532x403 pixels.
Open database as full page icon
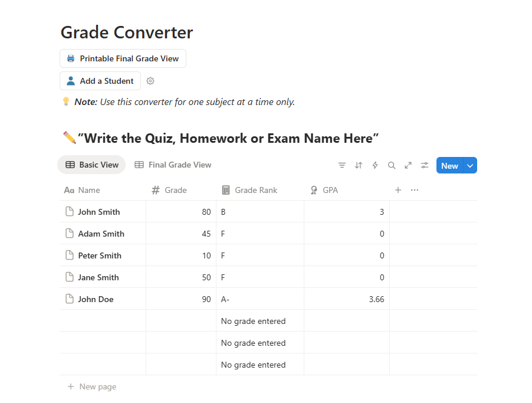point(408,165)
